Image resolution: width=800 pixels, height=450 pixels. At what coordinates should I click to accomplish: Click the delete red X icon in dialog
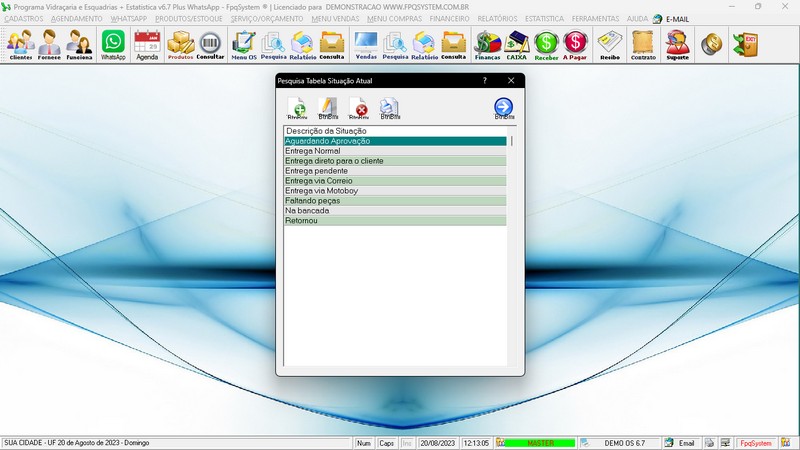359,108
